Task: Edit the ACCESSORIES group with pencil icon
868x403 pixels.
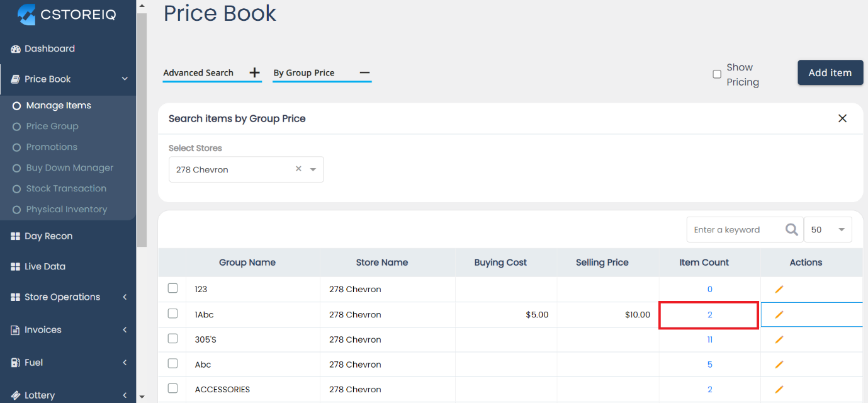Action: (x=779, y=390)
